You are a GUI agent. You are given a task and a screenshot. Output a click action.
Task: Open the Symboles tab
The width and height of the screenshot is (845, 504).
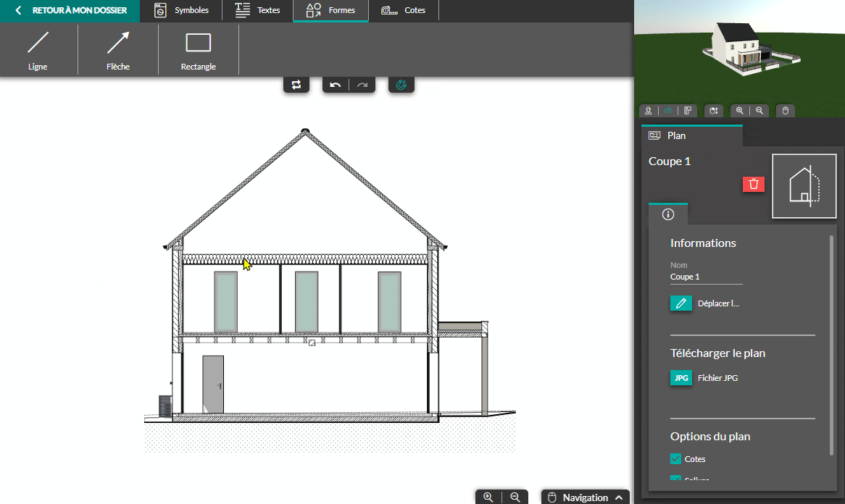click(183, 11)
